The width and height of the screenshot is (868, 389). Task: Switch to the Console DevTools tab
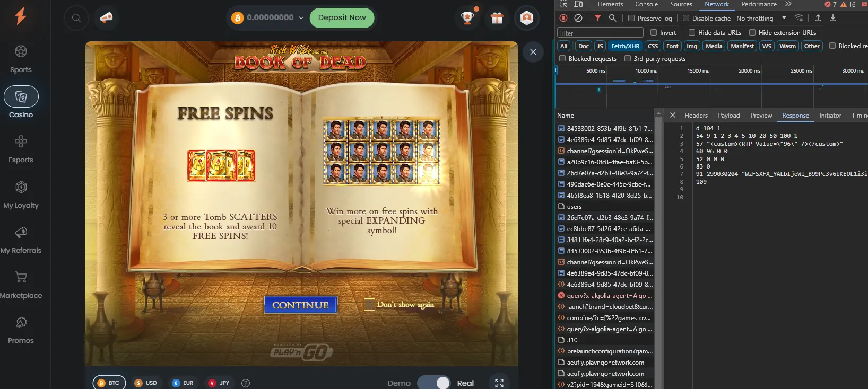click(646, 4)
